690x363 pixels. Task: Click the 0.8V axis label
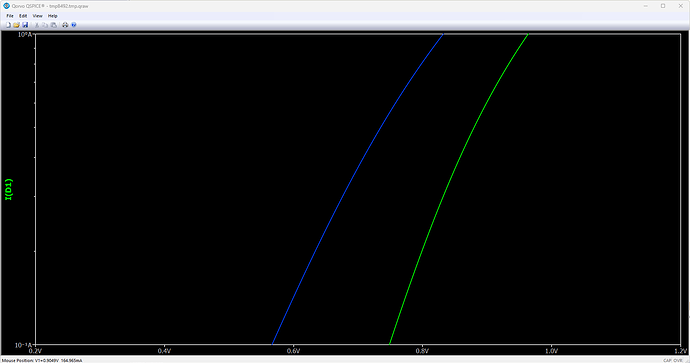(422, 351)
